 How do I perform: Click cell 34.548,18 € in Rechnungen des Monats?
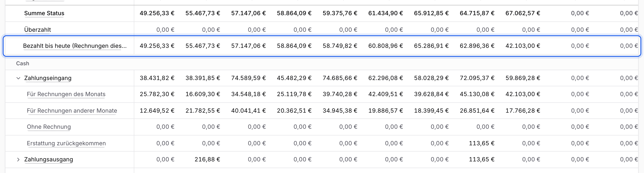(x=249, y=94)
